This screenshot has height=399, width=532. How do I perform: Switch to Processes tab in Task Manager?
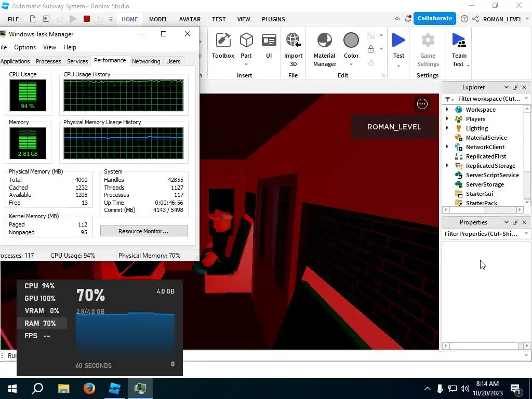[48, 61]
